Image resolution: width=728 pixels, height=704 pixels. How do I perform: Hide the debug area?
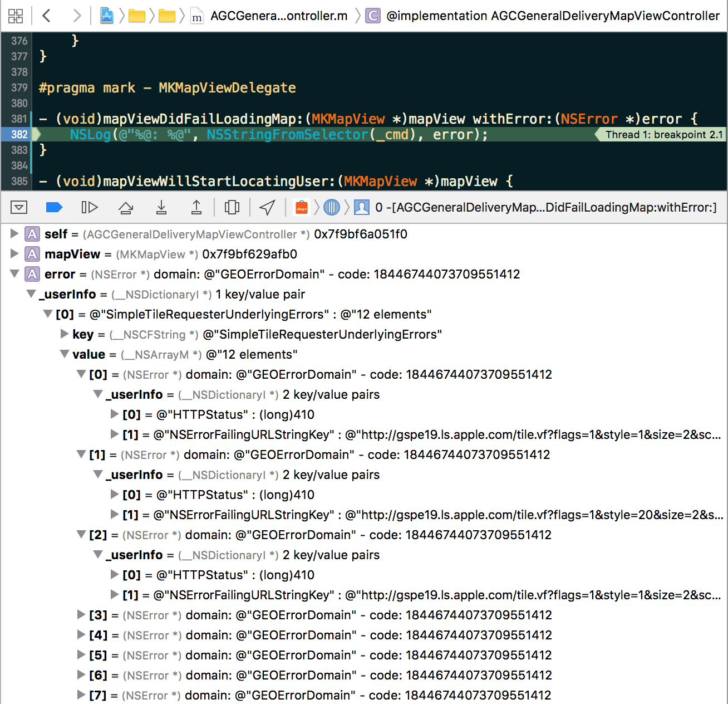[x=19, y=208]
